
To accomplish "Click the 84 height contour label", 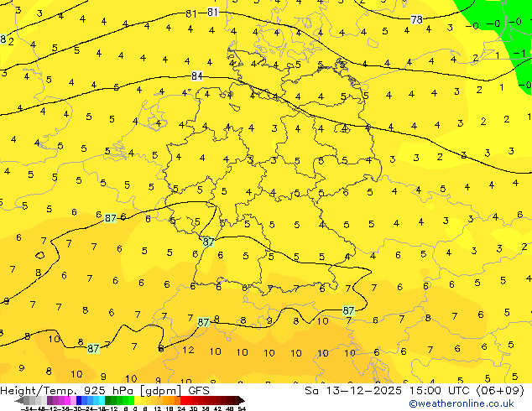I will pyautogui.click(x=197, y=76).
